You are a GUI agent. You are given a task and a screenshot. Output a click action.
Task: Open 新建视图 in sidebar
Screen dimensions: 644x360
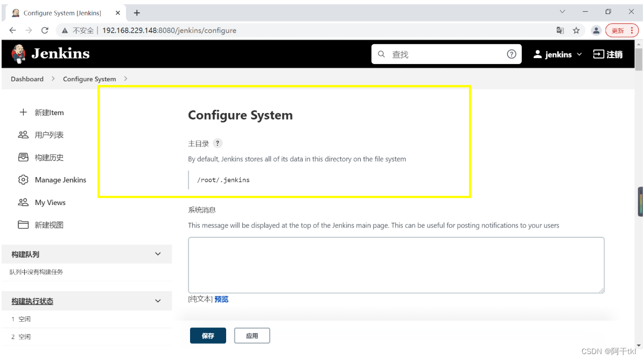click(x=50, y=225)
